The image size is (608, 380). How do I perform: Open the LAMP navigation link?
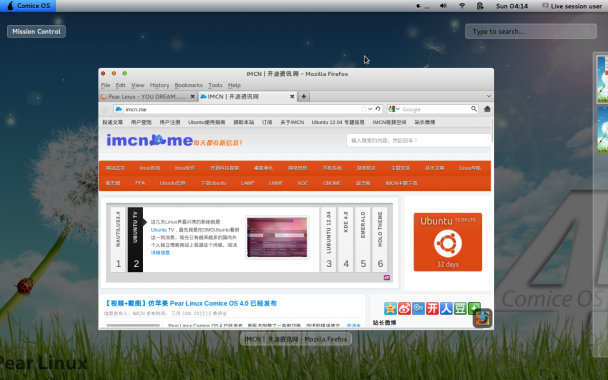247,183
